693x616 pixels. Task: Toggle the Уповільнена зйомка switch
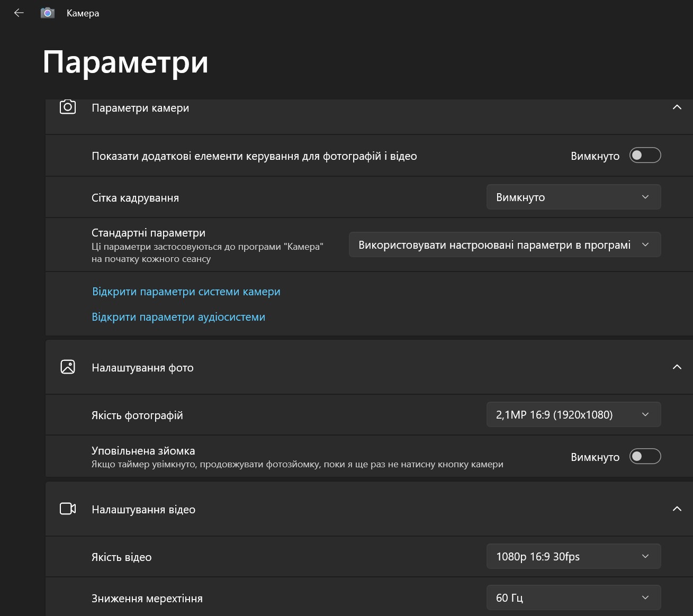click(645, 457)
